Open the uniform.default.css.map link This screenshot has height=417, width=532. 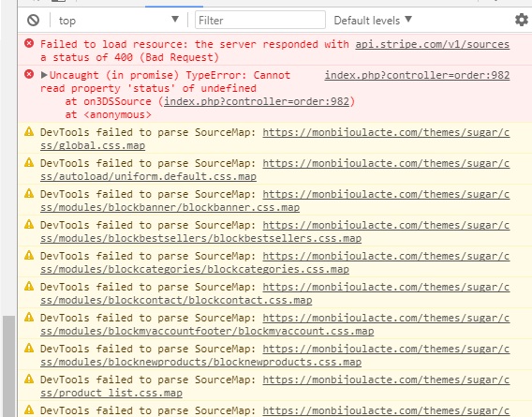click(x=274, y=170)
